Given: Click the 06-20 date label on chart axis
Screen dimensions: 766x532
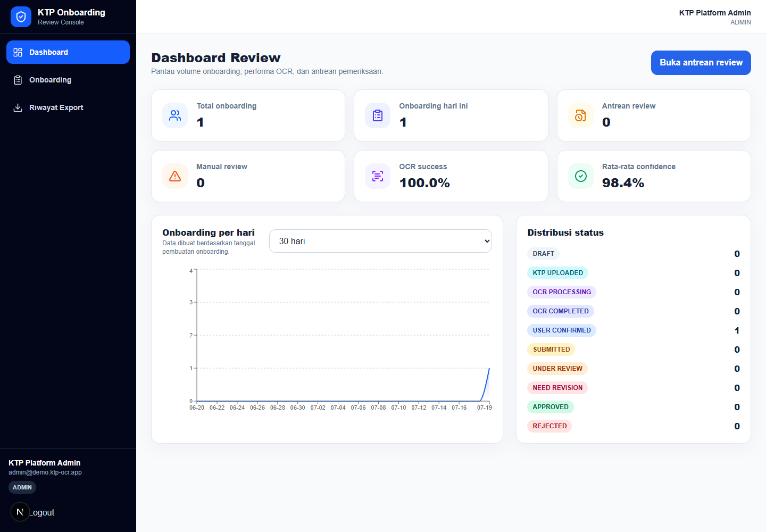Looking at the screenshot, I should pyautogui.click(x=197, y=408).
